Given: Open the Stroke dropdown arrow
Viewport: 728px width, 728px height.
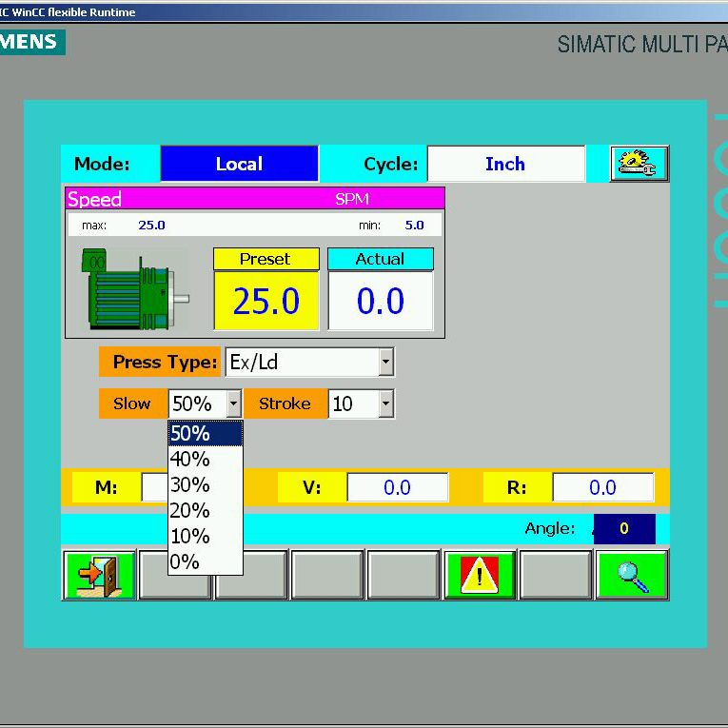Looking at the screenshot, I should pyautogui.click(x=385, y=403).
